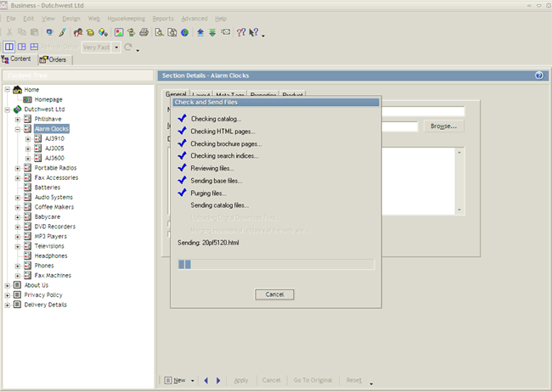Viewport: 552px width, 392px height.
Task: Expand the About Us tree node
Action: (8, 285)
